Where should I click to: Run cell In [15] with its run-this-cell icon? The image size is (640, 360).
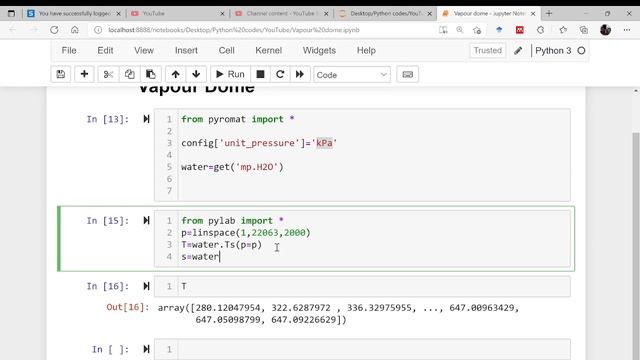pos(146,221)
